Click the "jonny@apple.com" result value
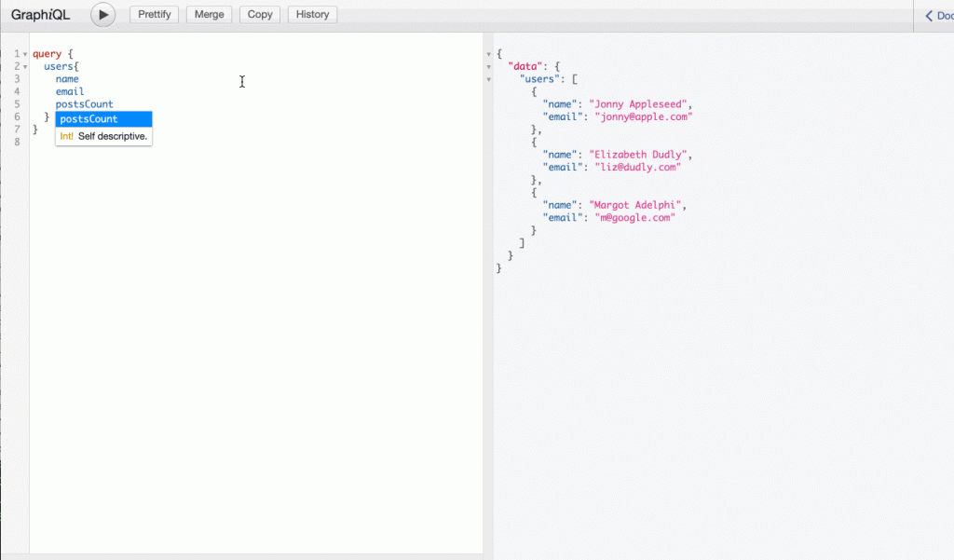The width and height of the screenshot is (954, 560). tap(644, 116)
